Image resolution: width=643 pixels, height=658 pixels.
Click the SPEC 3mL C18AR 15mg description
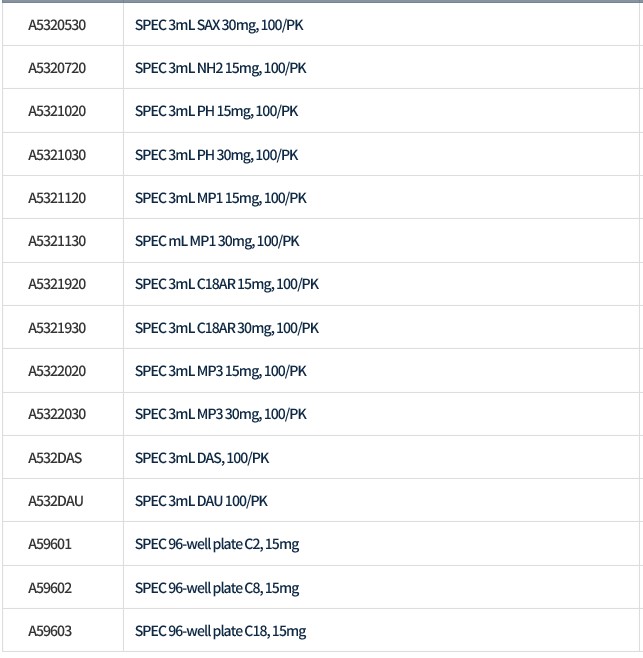[227, 284]
